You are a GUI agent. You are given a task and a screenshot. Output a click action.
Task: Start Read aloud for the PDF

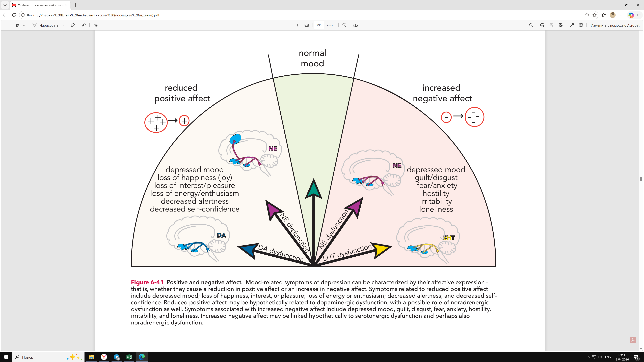(x=84, y=25)
